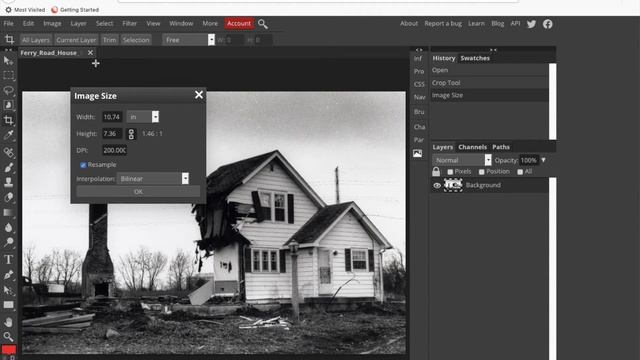
Task: Select the Eyedropper tool
Action: 8,135
